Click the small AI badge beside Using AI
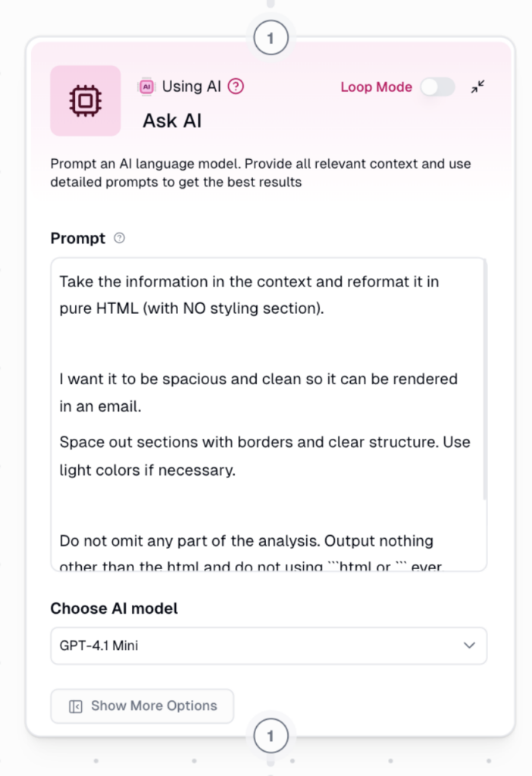 point(145,86)
